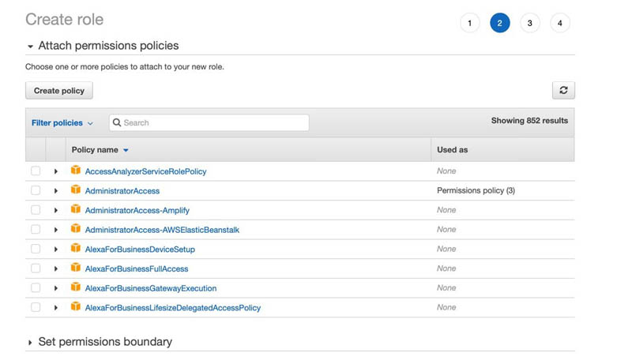Open the AdministratorAccess-Amplify link
This screenshot has width=632, height=364.
(x=137, y=210)
